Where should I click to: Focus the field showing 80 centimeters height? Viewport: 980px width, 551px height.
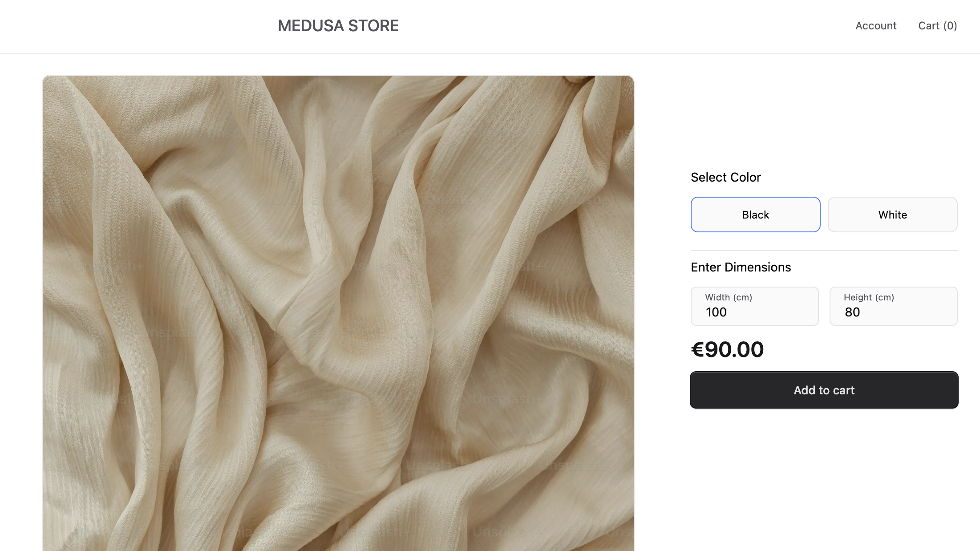(893, 312)
